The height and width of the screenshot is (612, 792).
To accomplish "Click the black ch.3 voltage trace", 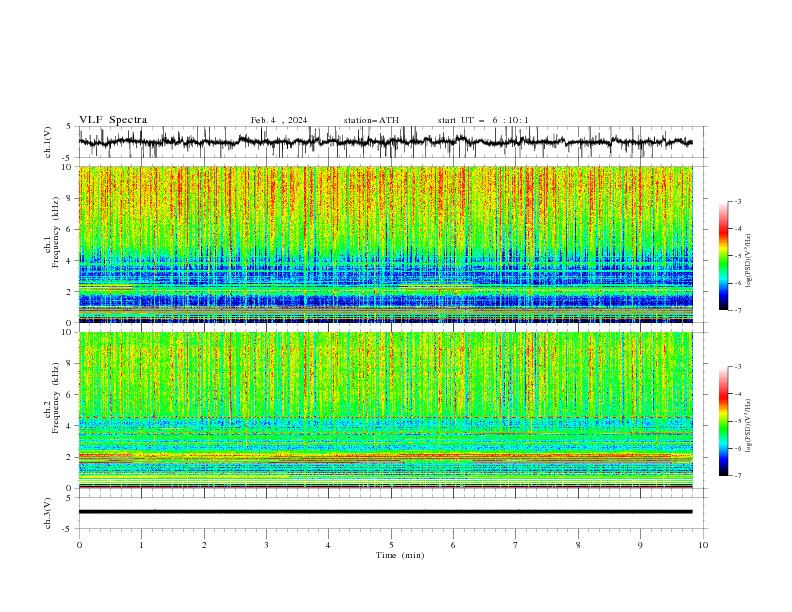I will tap(385, 512).
